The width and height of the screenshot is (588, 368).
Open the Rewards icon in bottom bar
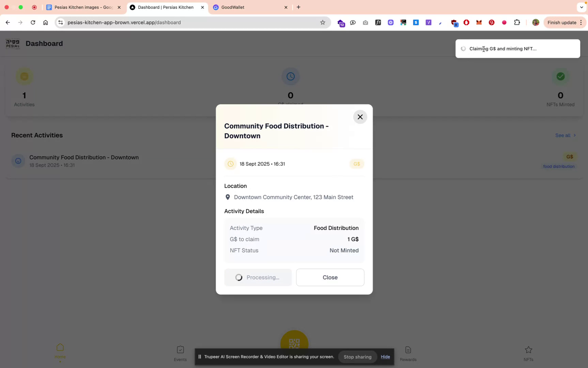pyautogui.click(x=408, y=350)
